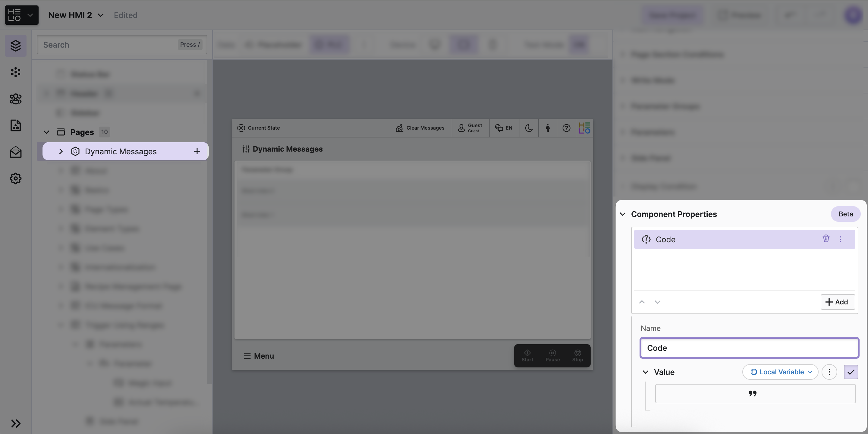Expand the Dynamic Messages tree item

pos(61,151)
